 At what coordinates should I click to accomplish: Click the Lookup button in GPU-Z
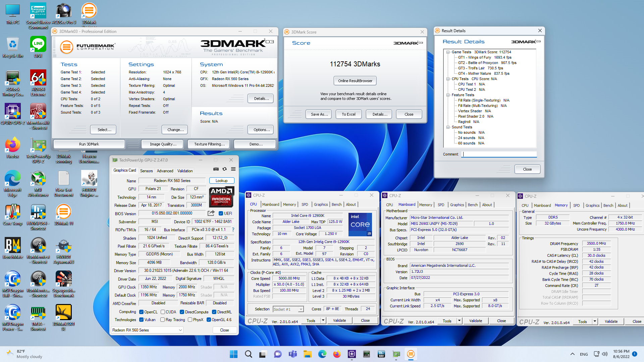pyautogui.click(x=221, y=181)
